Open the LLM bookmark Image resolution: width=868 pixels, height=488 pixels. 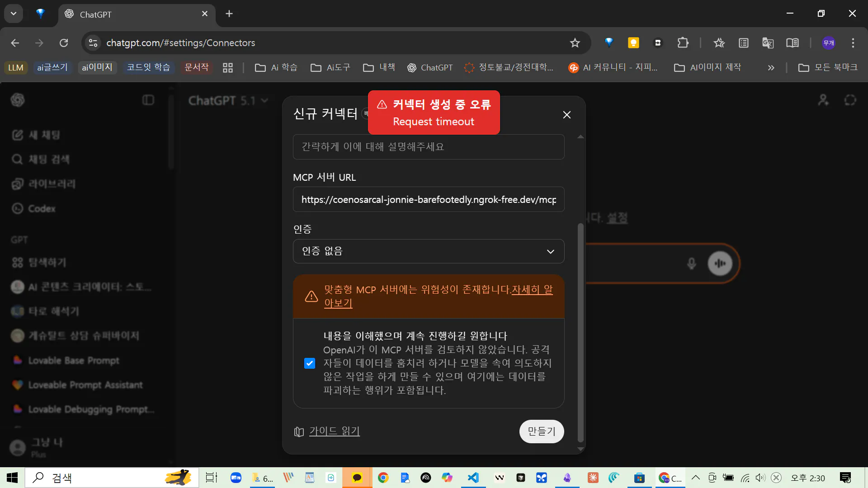16,67
